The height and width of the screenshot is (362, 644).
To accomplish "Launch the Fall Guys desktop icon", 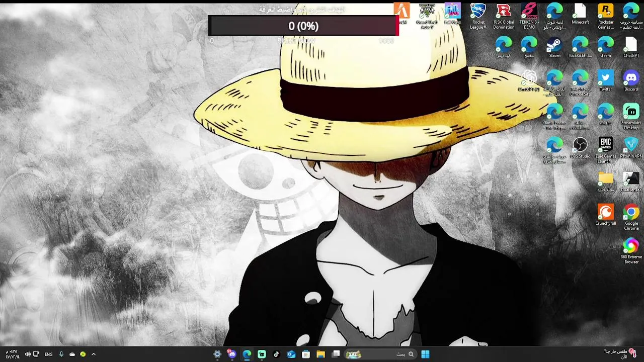I will click(452, 14).
